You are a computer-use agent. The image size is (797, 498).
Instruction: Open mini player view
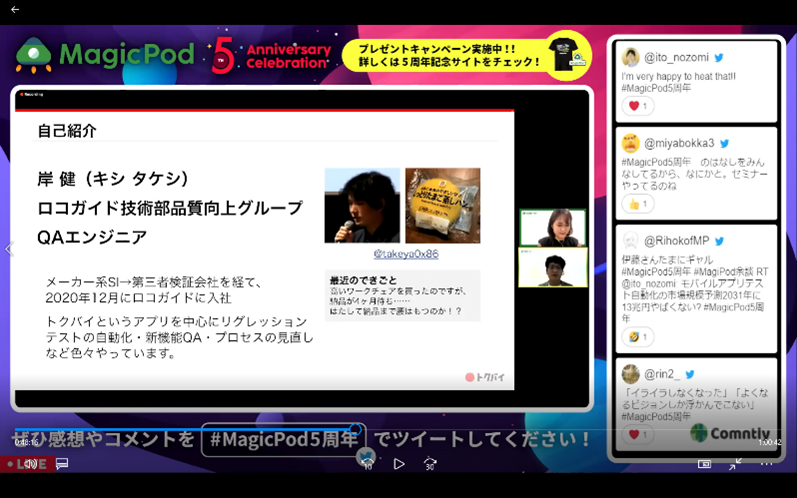[704, 463]
